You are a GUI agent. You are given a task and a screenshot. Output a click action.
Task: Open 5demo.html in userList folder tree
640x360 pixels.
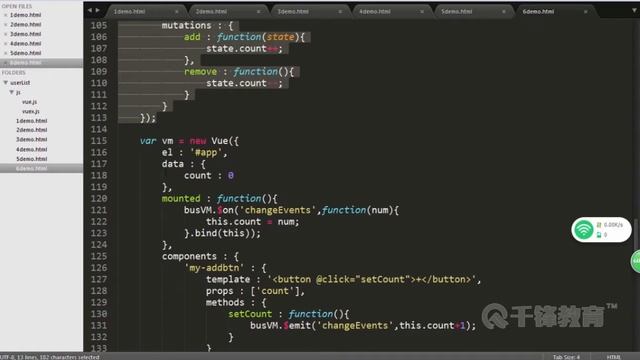31,159
